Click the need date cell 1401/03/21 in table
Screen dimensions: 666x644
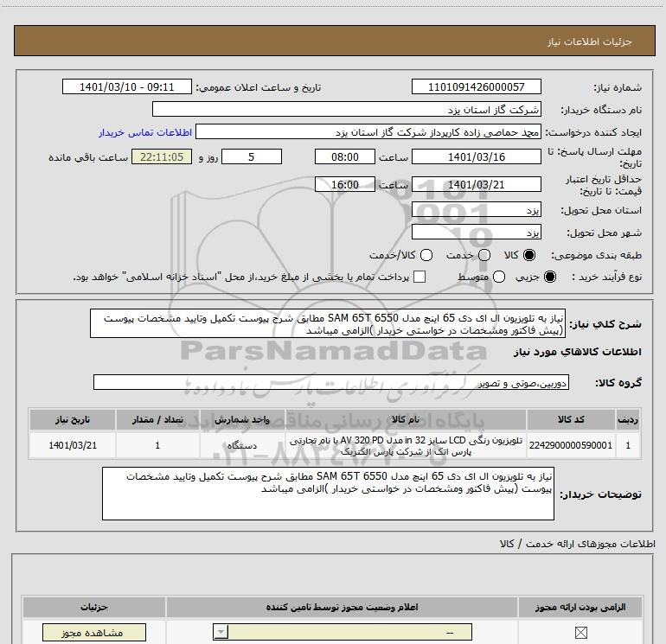point(72,445)
